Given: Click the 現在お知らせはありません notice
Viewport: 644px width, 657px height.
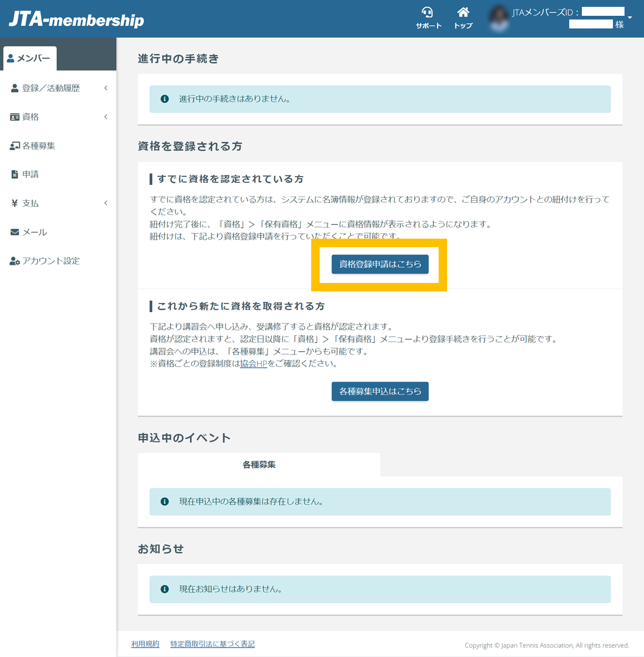Looking at the screenshot, I should coord(380,589).
